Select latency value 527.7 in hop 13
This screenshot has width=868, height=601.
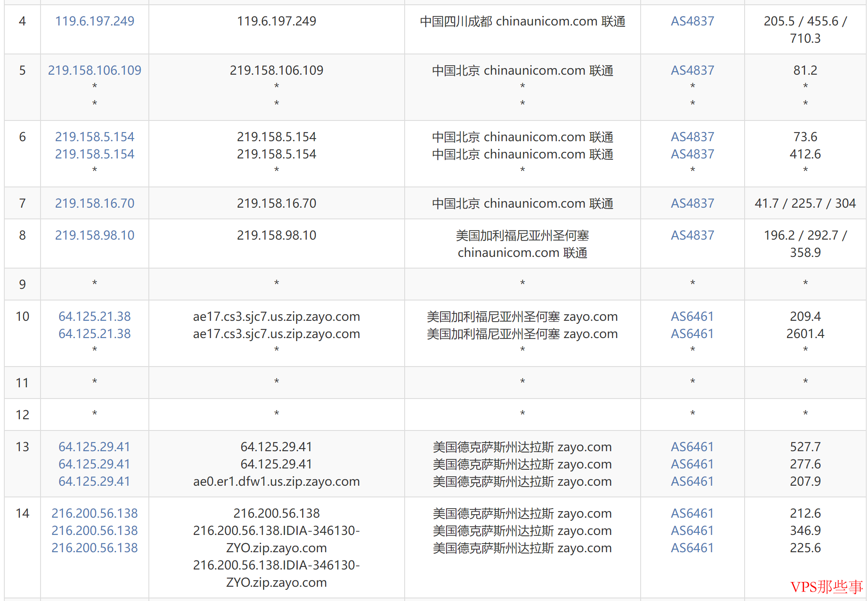[x=805, y=447]
